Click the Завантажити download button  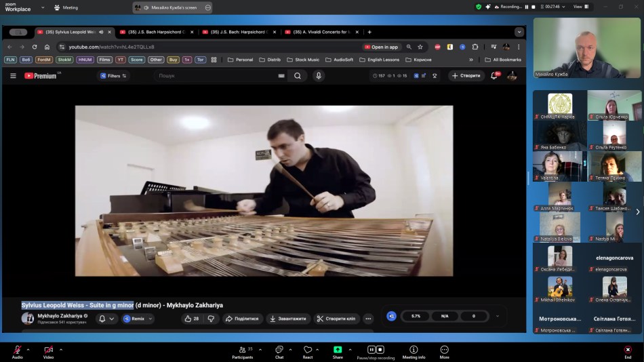[289, 319]
